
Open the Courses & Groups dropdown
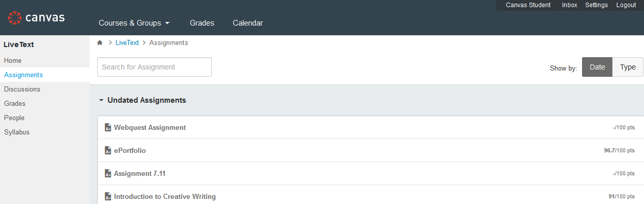point(134,23)
